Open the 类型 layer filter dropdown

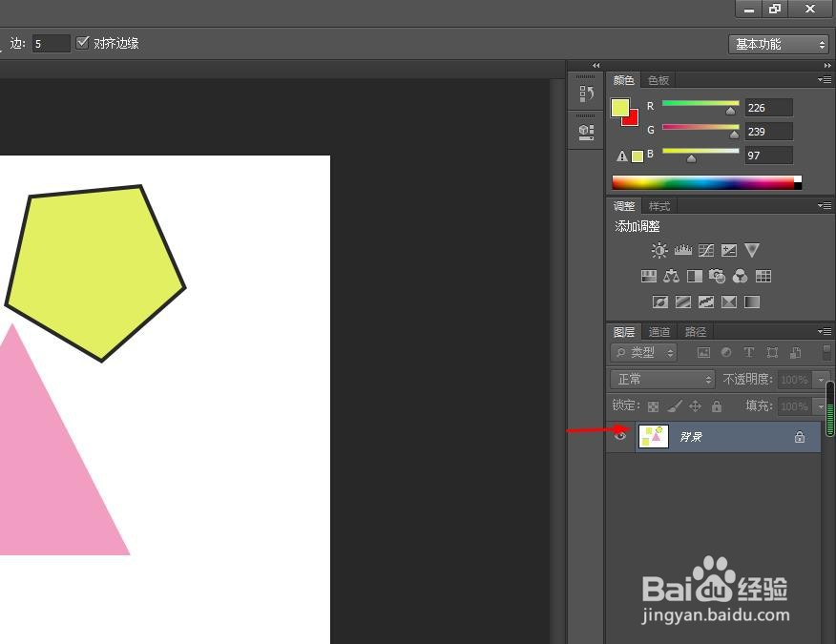tap(643, 352)
